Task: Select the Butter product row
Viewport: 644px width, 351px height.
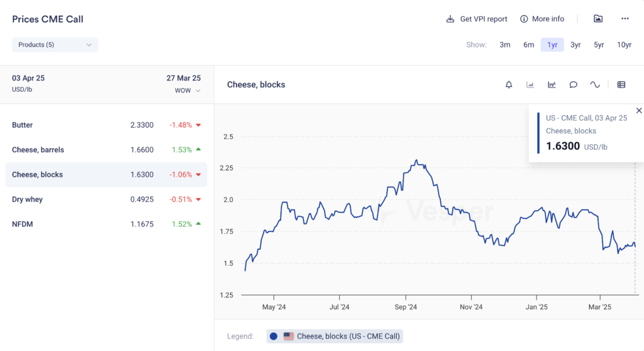Action: coord(106,125)
